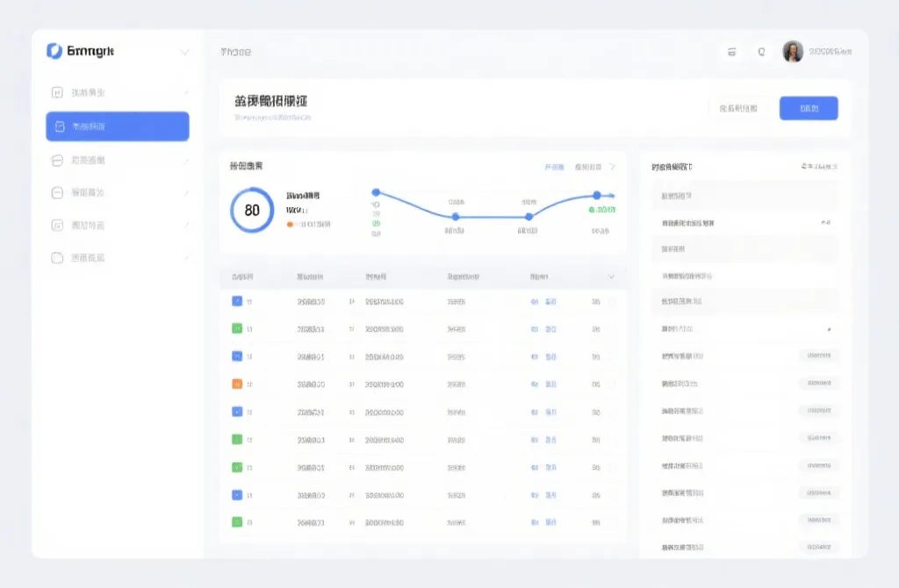Select the blue tab label above the line chart

(x=554, y=167)
